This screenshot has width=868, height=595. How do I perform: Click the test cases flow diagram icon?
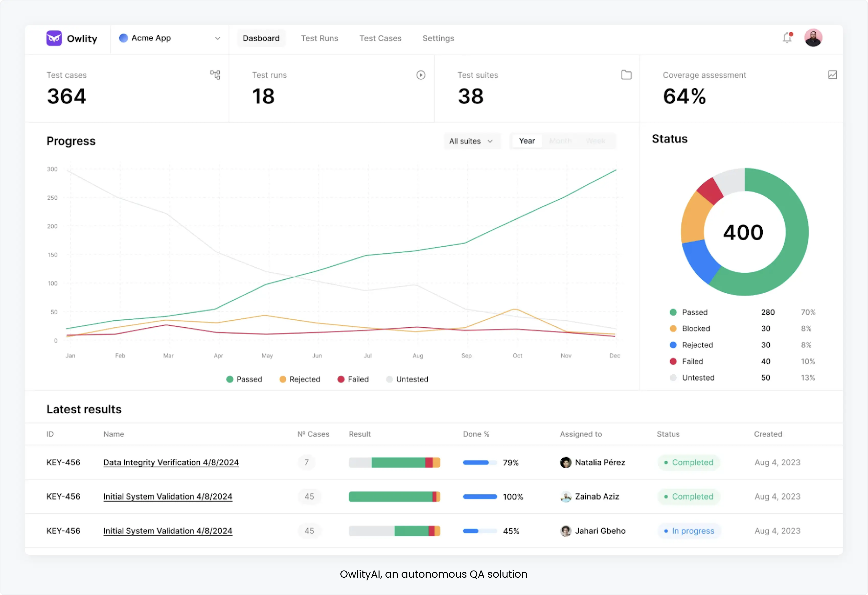[216, 75]
